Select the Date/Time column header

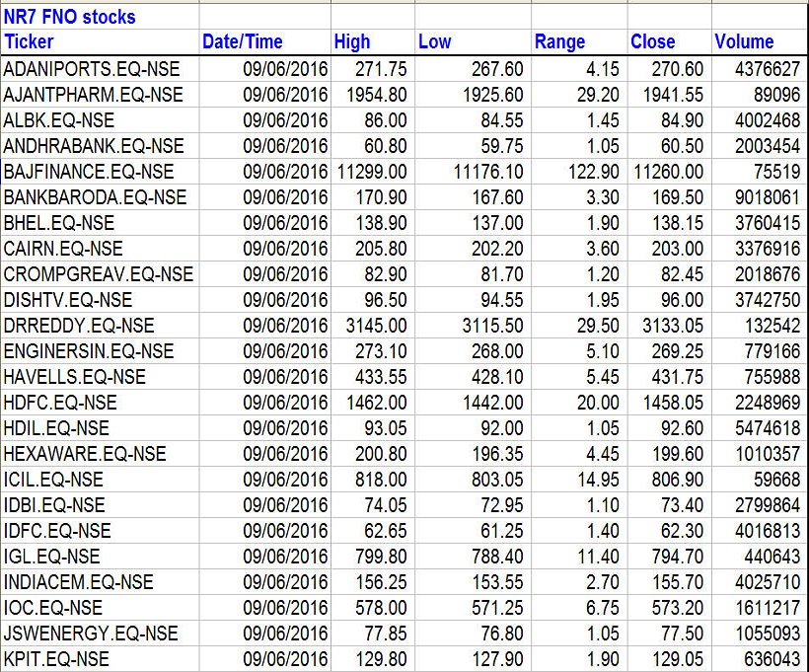(242, 41)
